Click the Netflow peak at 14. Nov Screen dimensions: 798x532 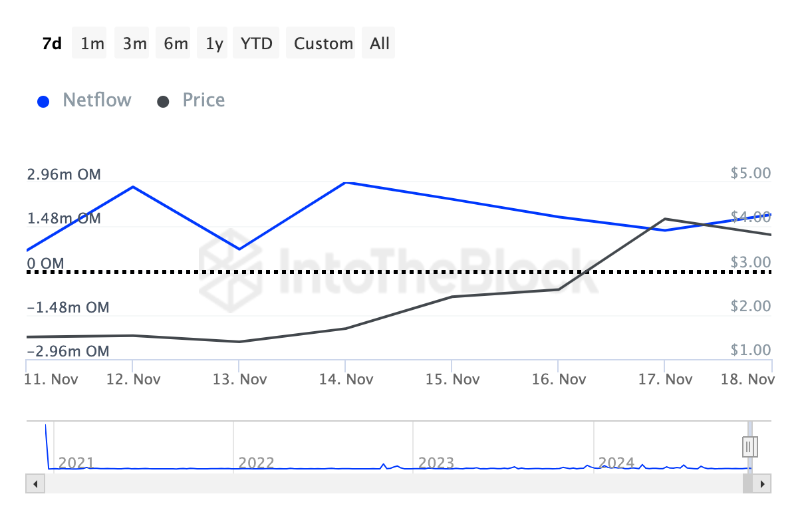point(346,182)
